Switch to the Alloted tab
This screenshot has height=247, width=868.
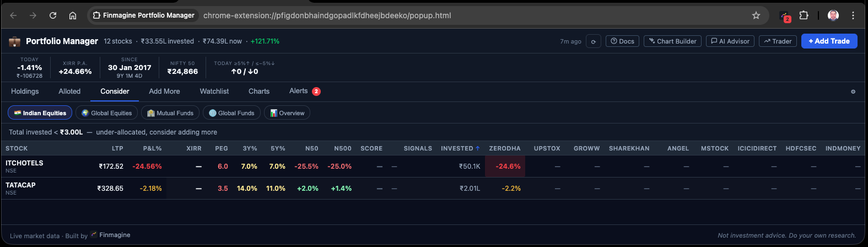[69, 92]
